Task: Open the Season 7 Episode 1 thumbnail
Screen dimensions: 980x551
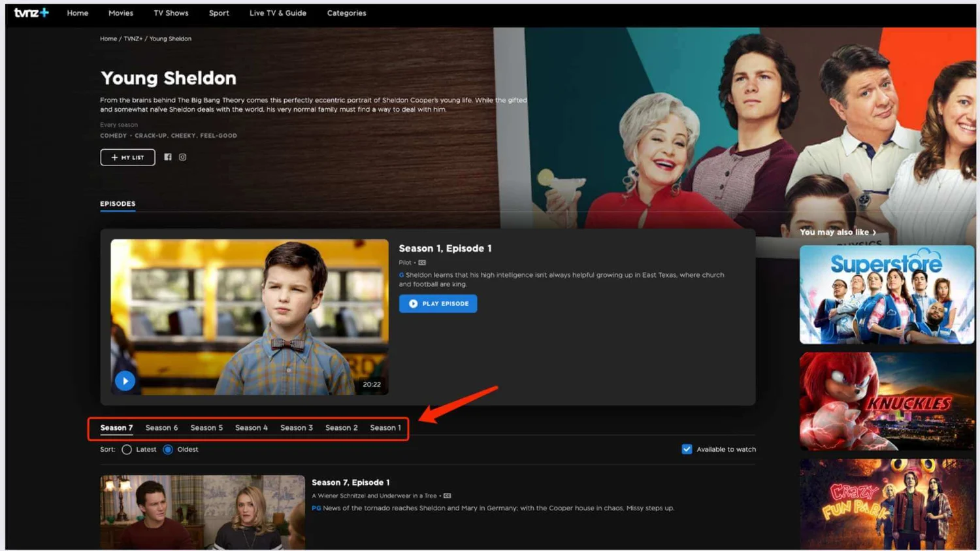Action: tap(203, 512)
